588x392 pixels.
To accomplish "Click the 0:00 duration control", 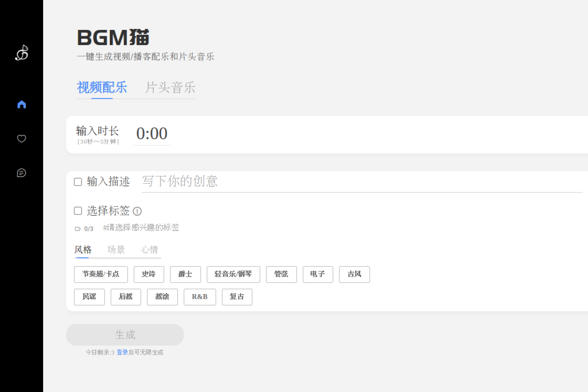I will tap(152, 134).
